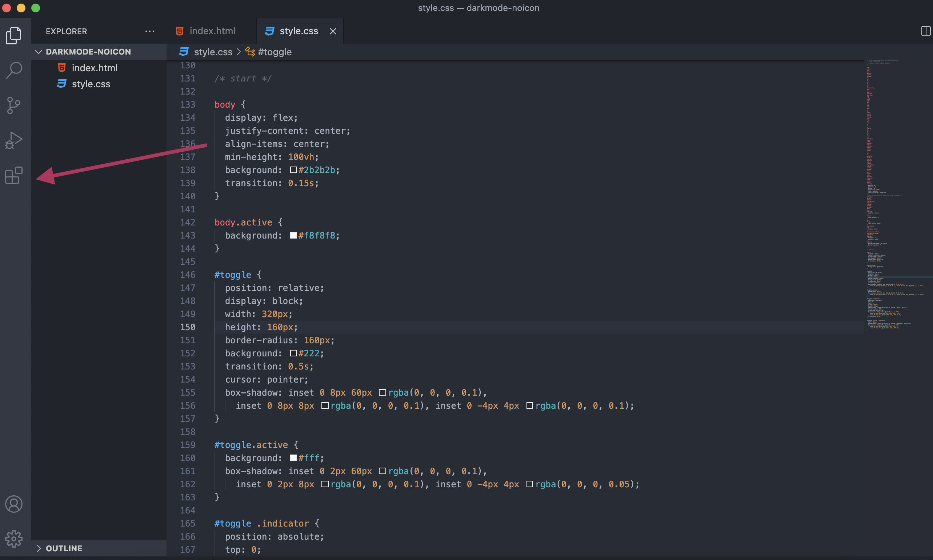Viewport: 933px width, 560px height.
Task: Click the 0.05 alpha rgba swatch on line 162
Action: (530, 484)
